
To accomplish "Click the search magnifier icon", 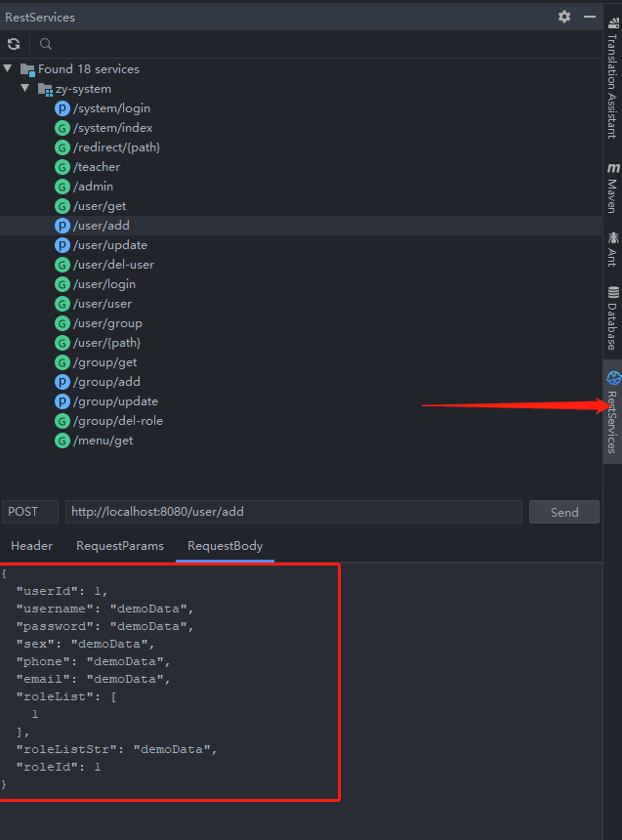I will coord(46,44).
